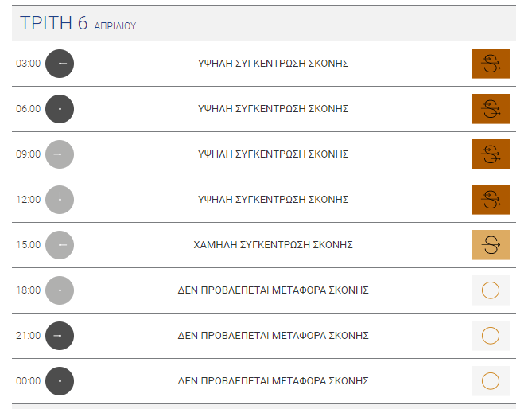Image resolution: width=532 pixels, height=409 pixels.
Task: Select the dark orange dust icon at 09:00
Action: (491, 154)
